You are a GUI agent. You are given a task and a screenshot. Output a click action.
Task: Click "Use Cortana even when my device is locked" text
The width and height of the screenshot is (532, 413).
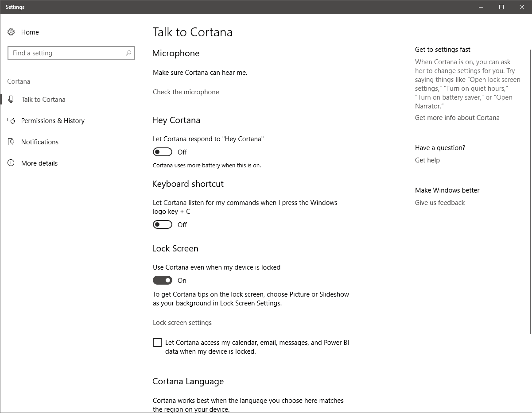[x=217, y=267]
